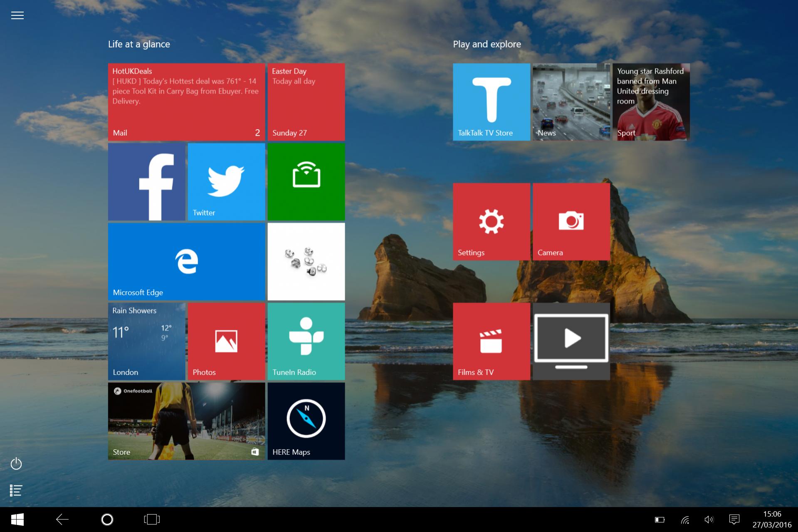Open the Films & TV tile

pos(492,341)
